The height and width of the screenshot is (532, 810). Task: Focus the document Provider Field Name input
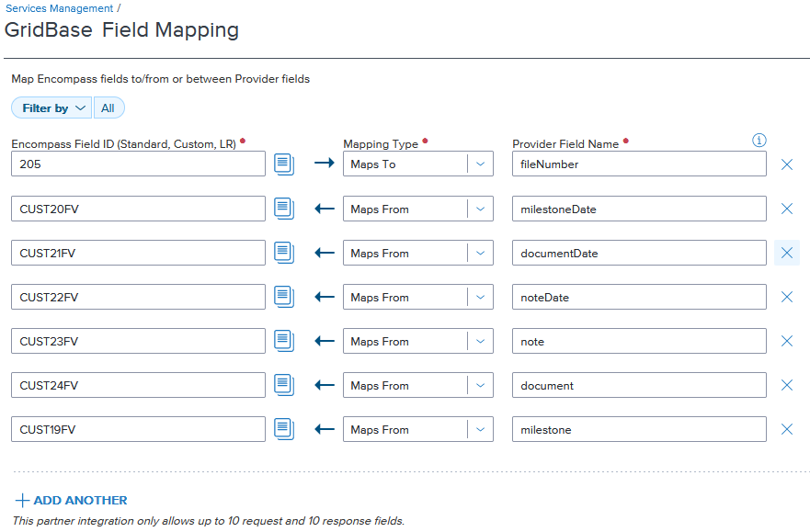[x=638, y=385]
